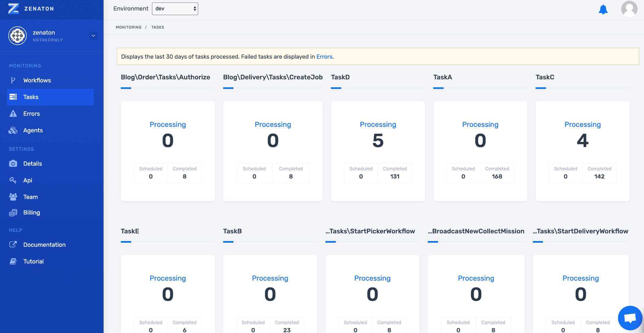Click the ...Tasks\StartPickerWorkflow heading

370,231
